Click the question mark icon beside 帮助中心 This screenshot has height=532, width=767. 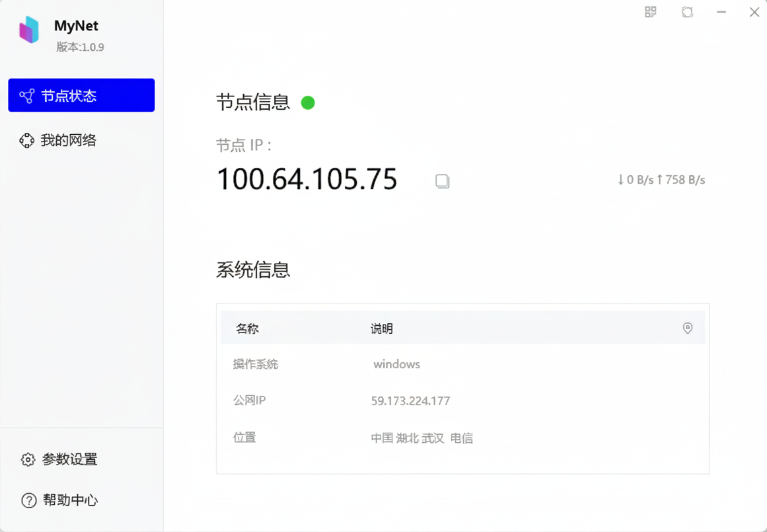click(x=28, y=500)
